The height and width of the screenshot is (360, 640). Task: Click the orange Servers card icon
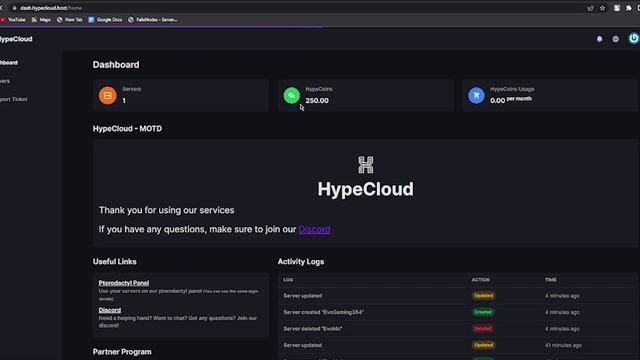[x=107, y=96]
